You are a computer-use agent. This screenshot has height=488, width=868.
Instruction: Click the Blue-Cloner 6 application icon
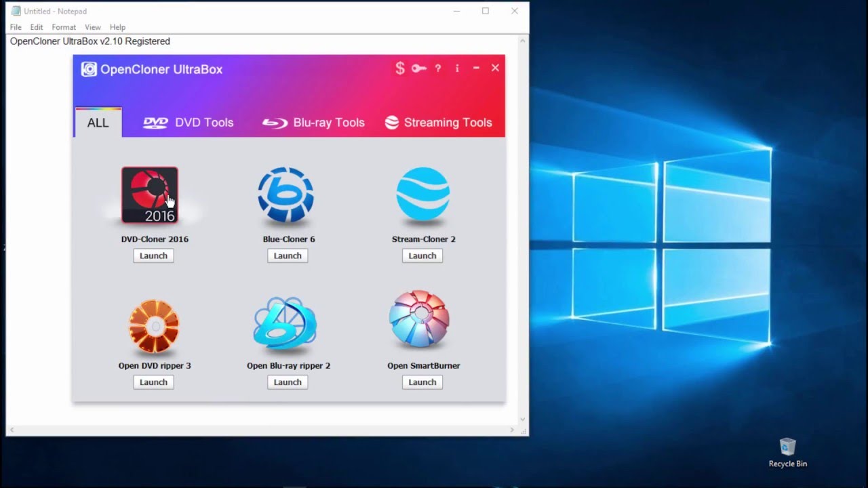(286, 195)
